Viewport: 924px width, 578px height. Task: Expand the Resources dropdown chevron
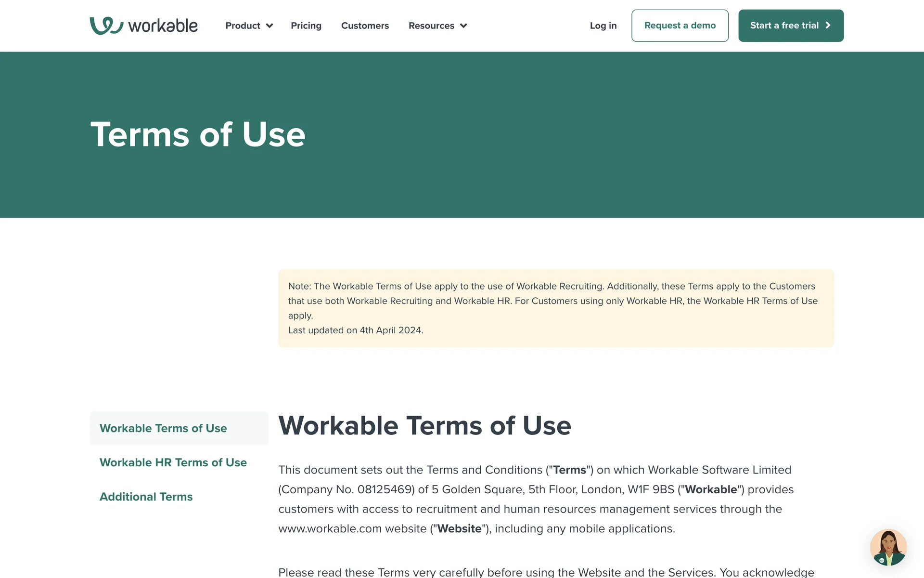463,26
